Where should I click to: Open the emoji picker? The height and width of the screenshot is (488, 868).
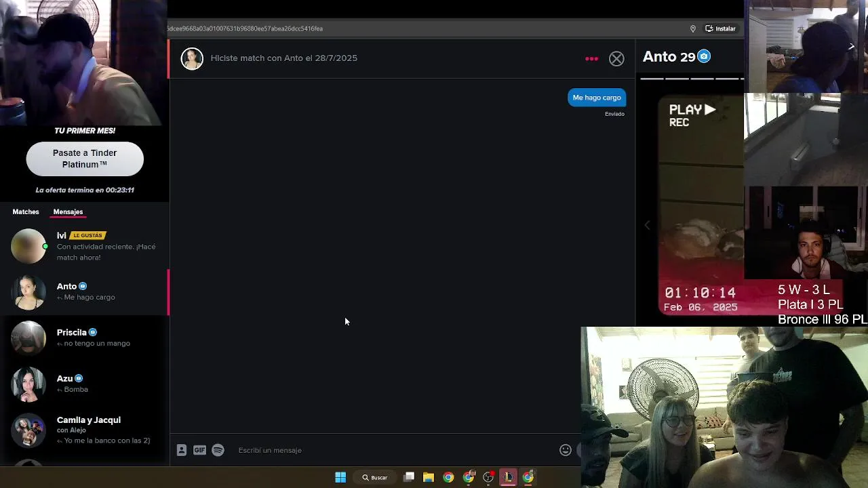566,450
